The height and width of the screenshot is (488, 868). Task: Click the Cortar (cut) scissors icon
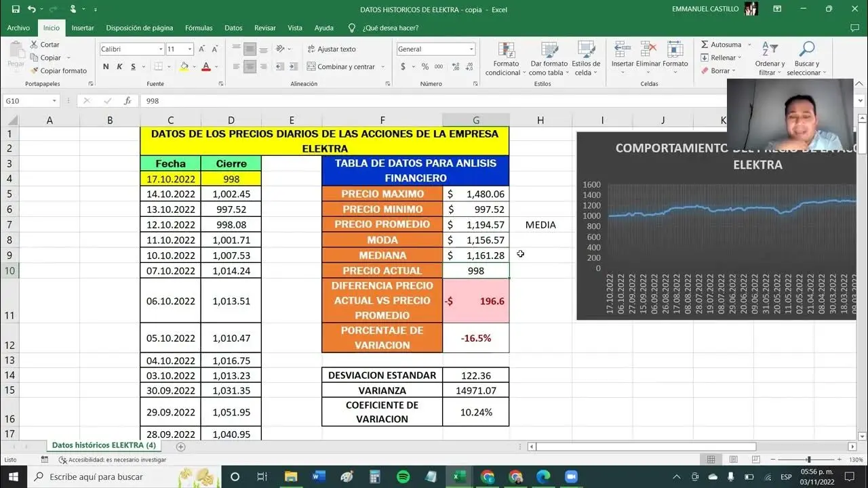(34, 45)
